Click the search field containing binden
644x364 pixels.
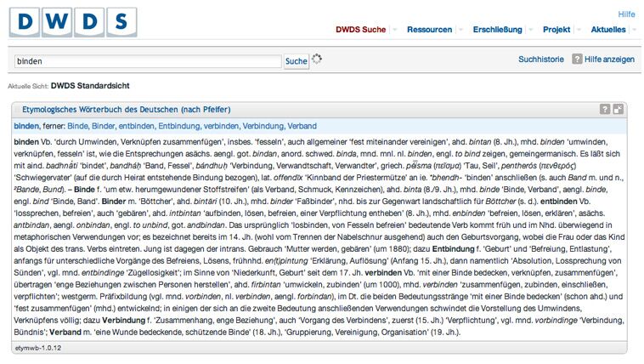click(146, 61)
